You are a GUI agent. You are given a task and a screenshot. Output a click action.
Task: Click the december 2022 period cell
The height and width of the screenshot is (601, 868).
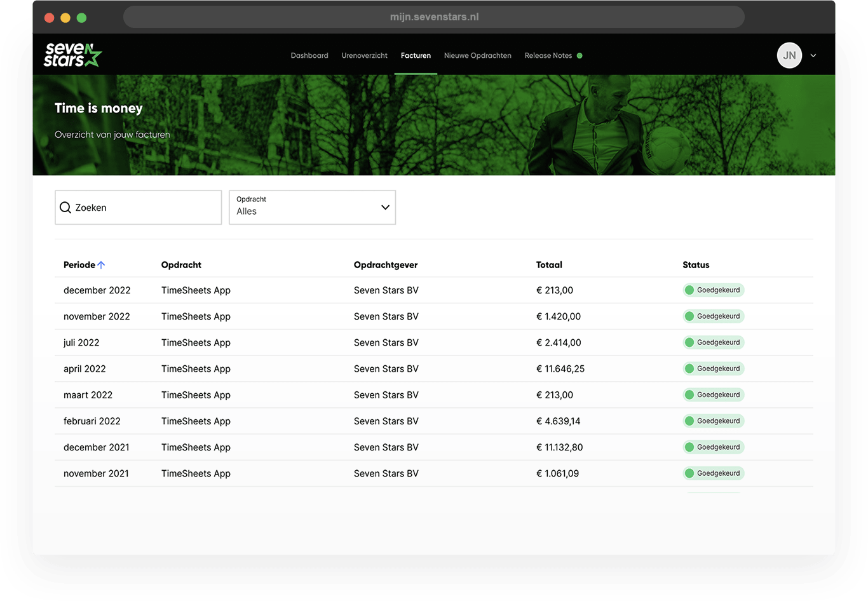click(97, 290)
